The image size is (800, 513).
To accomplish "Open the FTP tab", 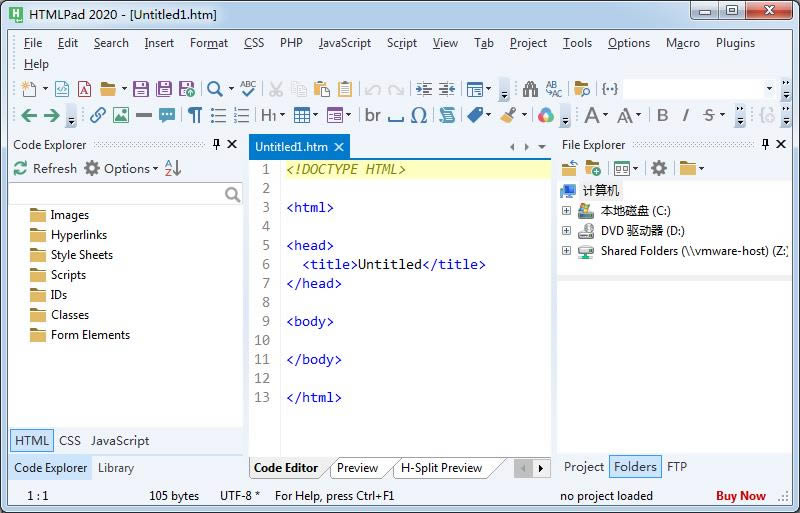I will pyautogui.click(x=677, y=467).
